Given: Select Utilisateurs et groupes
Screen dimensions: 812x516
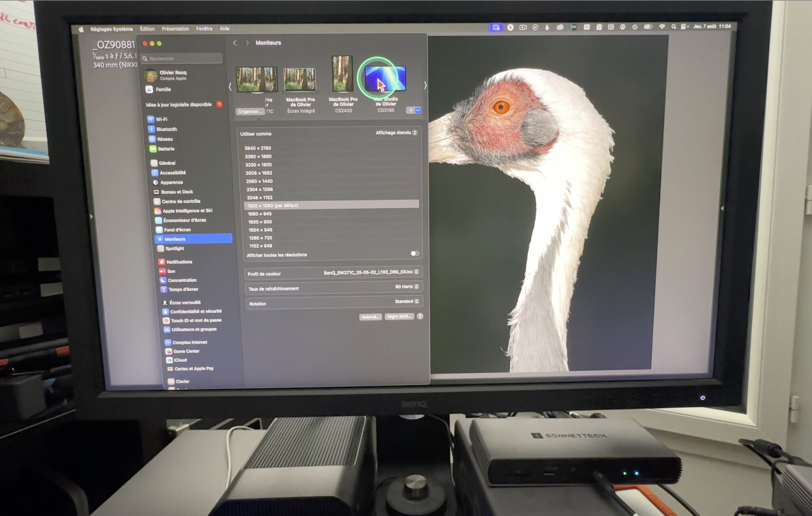Looking at the screenshot, I should click(x=190, y=329).
